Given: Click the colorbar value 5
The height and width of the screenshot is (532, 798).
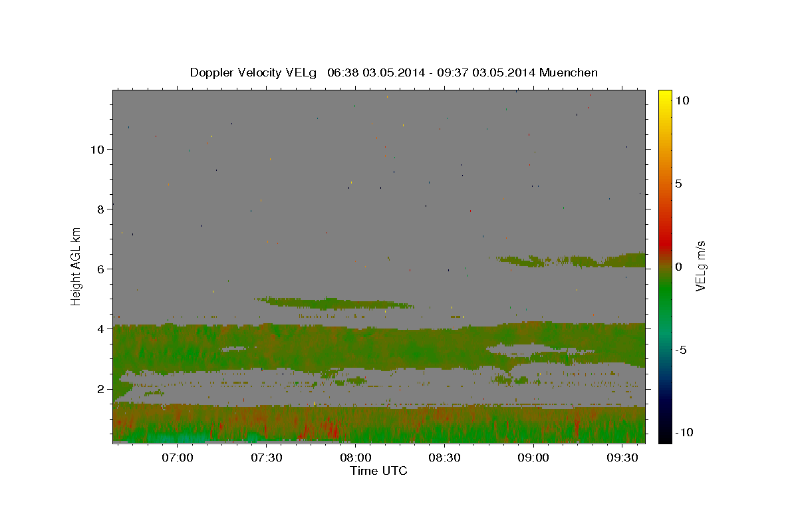Looking at the screenshot, I should point(678,184).
